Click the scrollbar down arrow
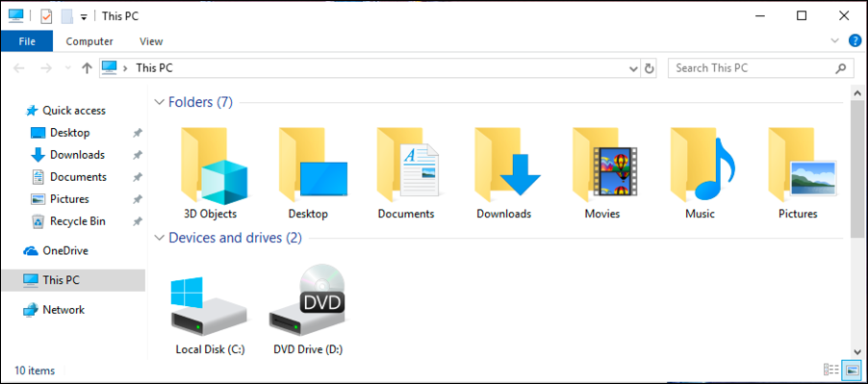This screenshot has height=384, width=868. coord(857,352)
